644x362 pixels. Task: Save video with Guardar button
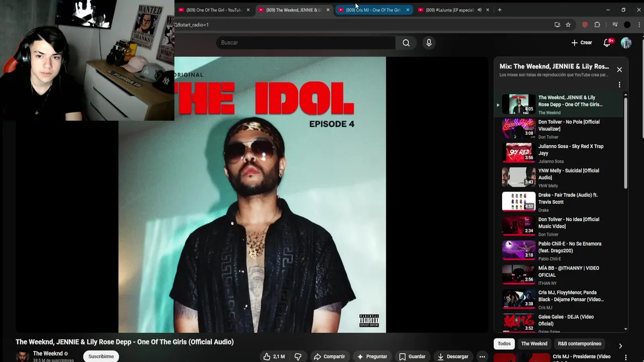point(412,356)
